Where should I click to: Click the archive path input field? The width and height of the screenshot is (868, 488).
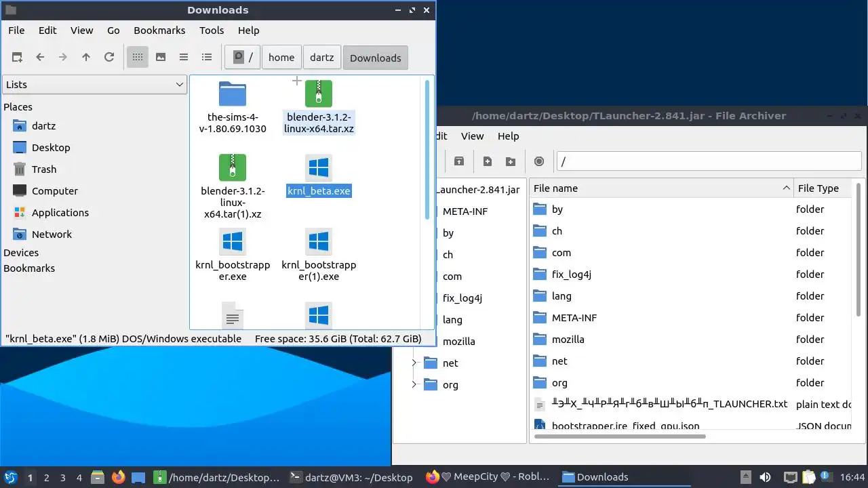[709, 161]
